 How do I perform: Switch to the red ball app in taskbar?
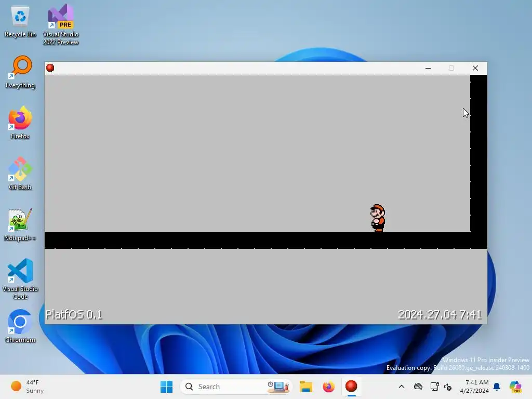(x=351, y=387)
